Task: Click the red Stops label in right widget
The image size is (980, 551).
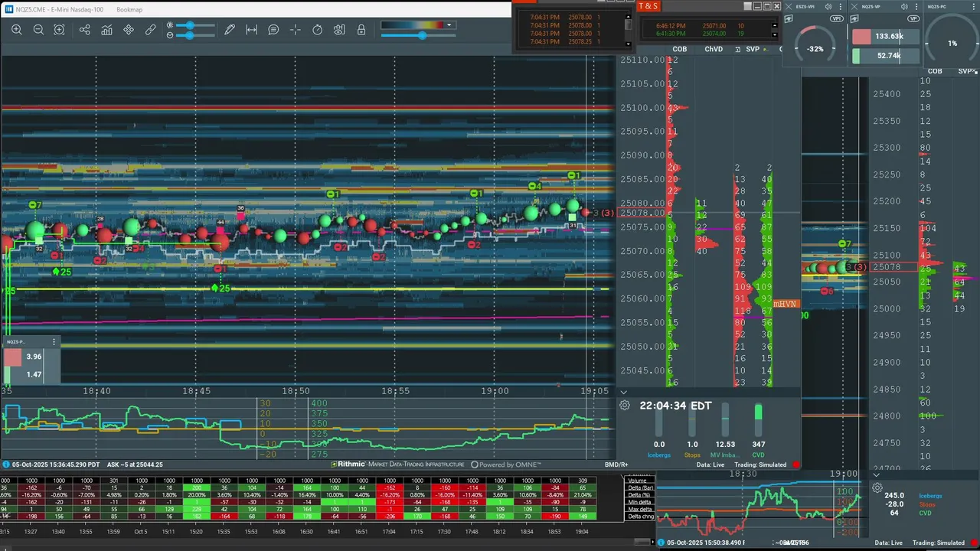Action: 926,504
